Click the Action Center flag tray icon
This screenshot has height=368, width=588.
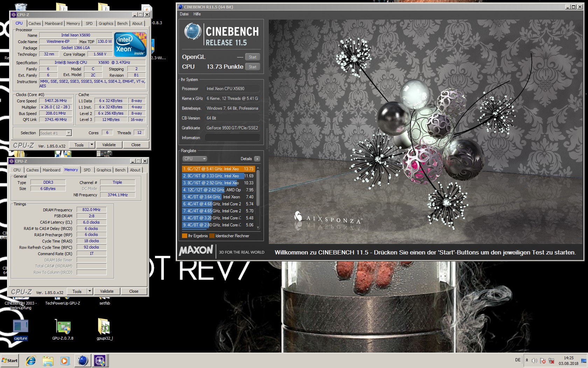coord(542,361)
